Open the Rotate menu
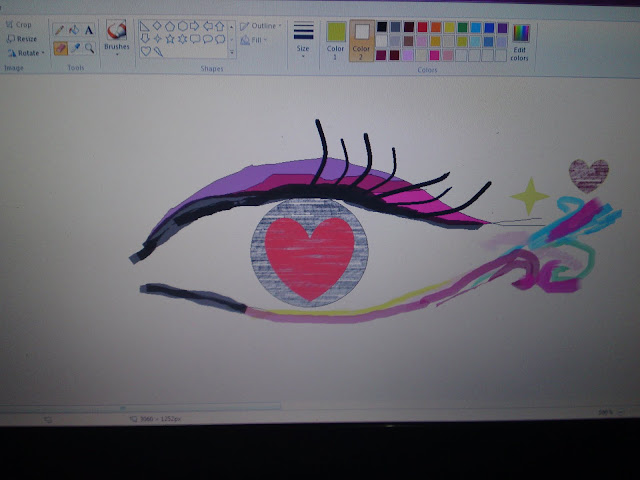The height and width of the screenshot is (480, 640). click(26, 53)
